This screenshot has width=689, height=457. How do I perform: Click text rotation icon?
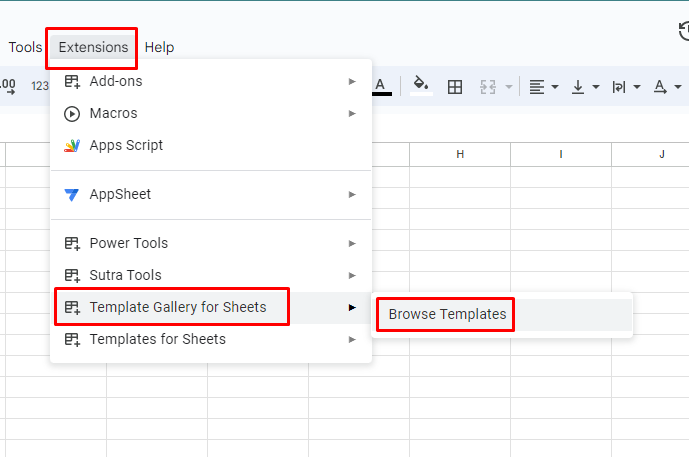(x=660, y=87)
